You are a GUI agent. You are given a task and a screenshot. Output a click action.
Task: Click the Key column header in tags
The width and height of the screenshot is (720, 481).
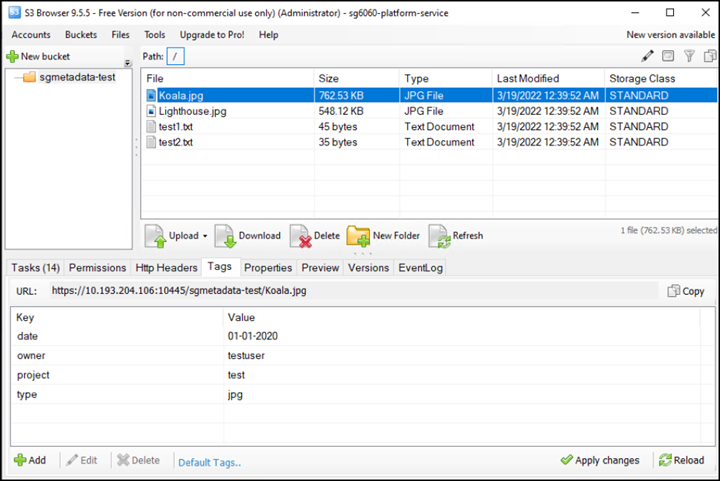pos(118,318)
